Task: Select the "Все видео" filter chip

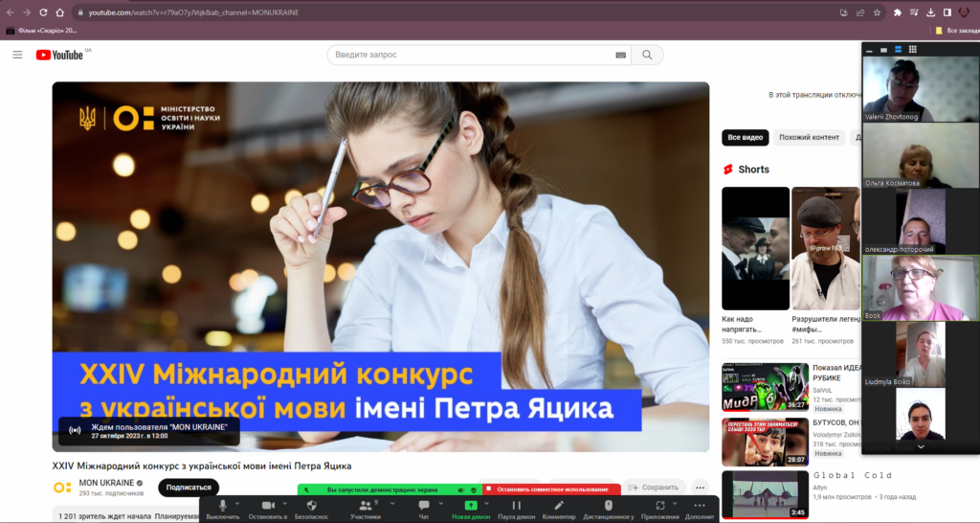Action: [x=746, y=137]
